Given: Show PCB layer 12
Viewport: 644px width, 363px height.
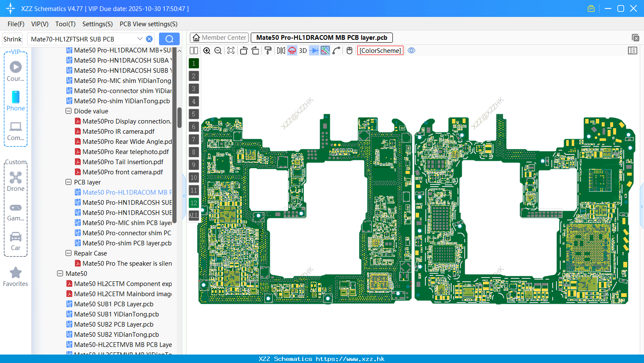Looking at the screenshot, I should pos(194,203).
